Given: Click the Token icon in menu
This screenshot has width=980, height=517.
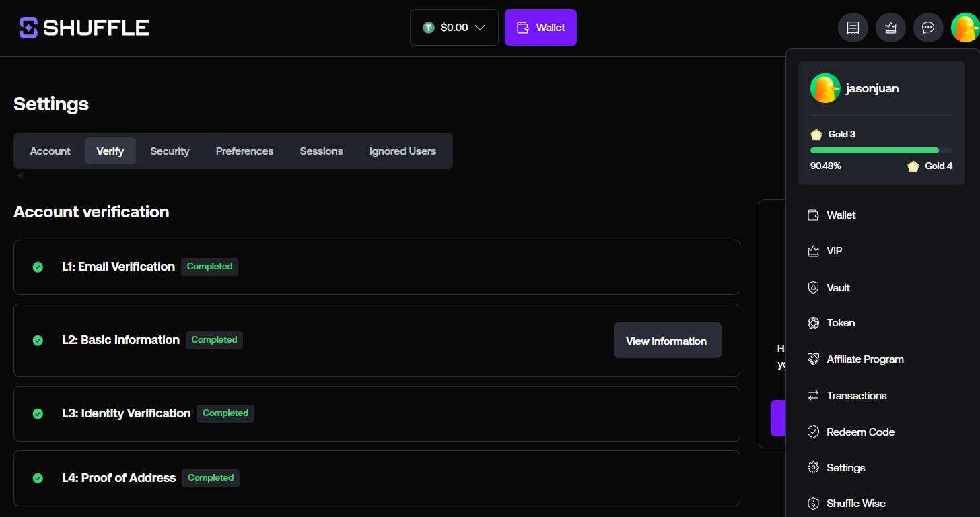Looking at the screenshot, I should coord(813,323).
